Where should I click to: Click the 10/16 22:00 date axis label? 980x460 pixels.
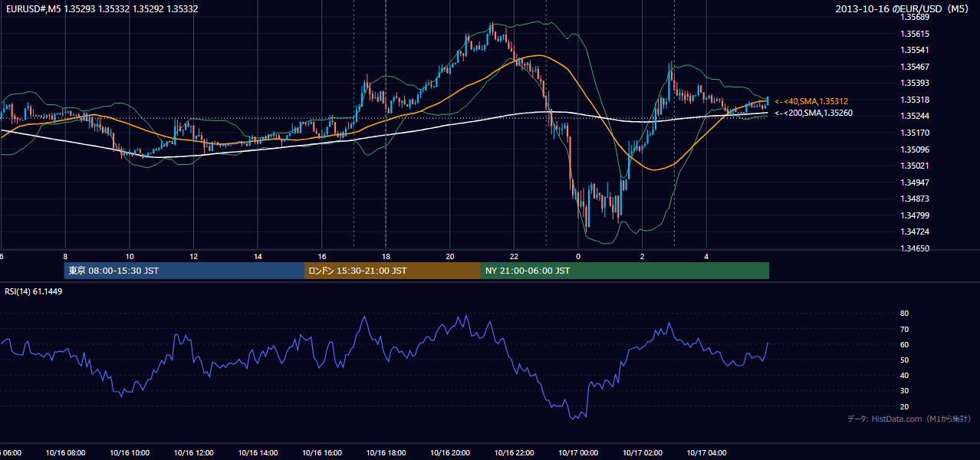pos(514,453)
